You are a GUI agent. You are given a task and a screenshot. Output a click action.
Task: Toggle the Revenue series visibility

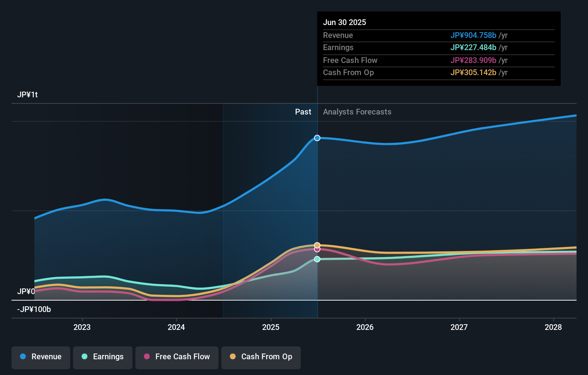point(40,357)
